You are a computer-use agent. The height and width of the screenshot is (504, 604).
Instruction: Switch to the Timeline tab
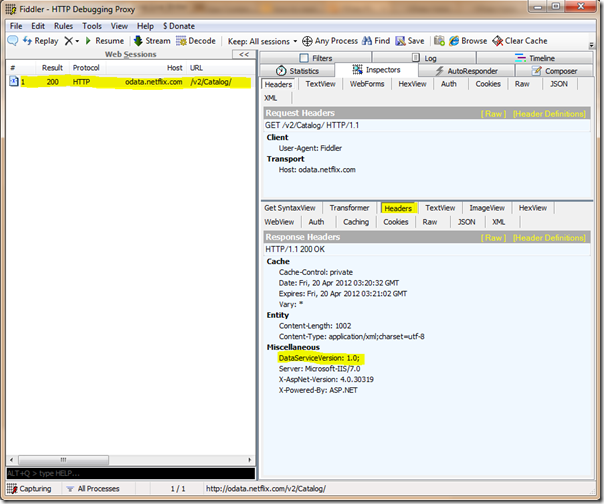535,58
